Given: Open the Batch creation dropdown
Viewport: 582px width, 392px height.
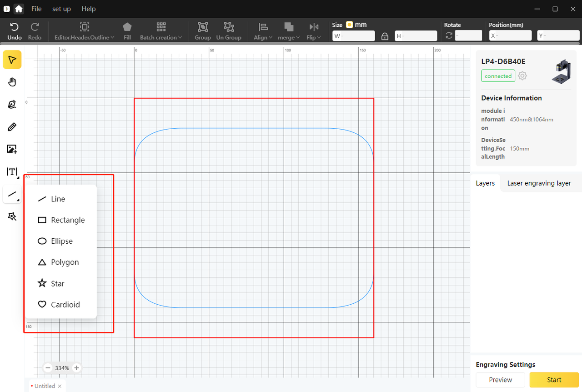Looking at the screenshot, I should (161, 31).
